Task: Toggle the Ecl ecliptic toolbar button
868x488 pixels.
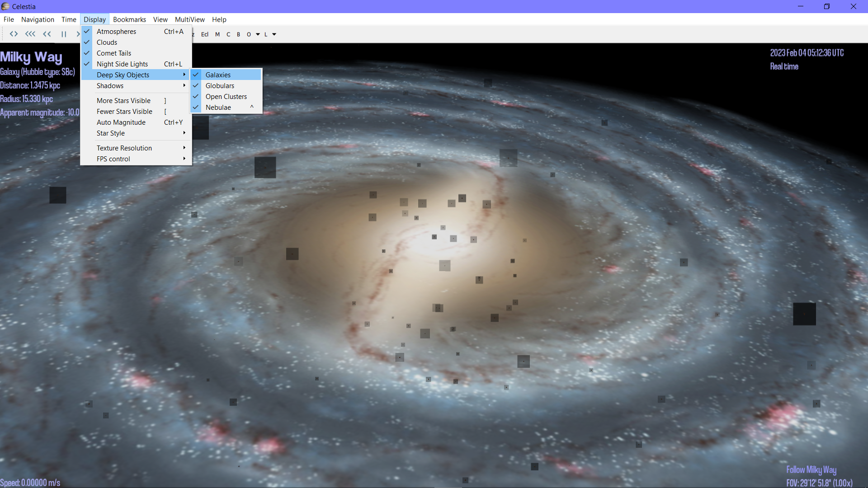Action: click(205, 34)
